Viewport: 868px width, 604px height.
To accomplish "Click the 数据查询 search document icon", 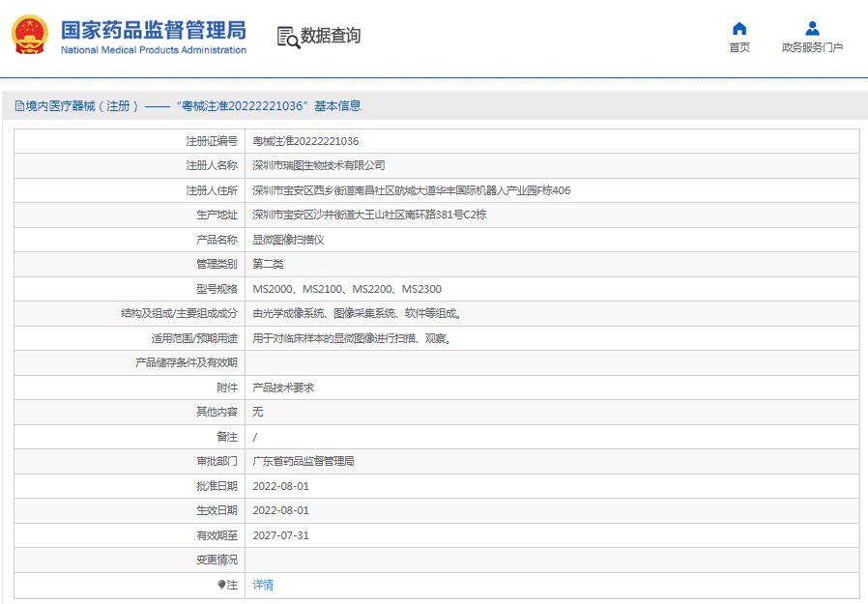I will [x=288, y=37].
